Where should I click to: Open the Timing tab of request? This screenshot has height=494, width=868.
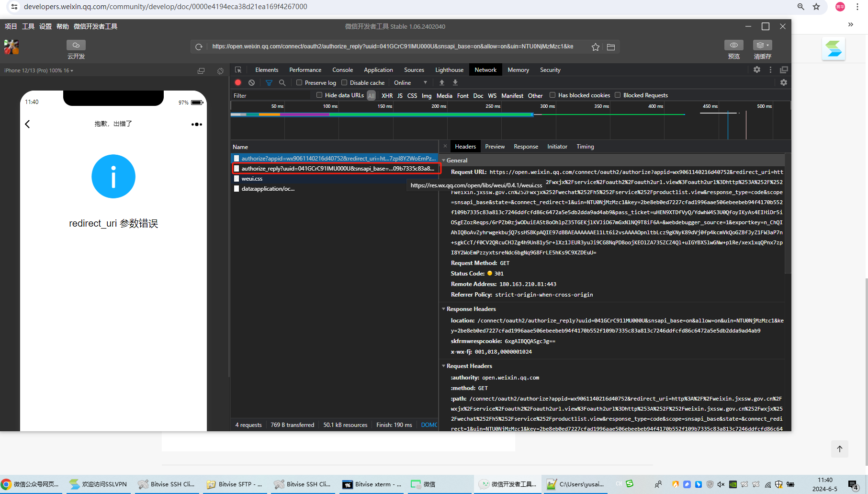point(585,147)
